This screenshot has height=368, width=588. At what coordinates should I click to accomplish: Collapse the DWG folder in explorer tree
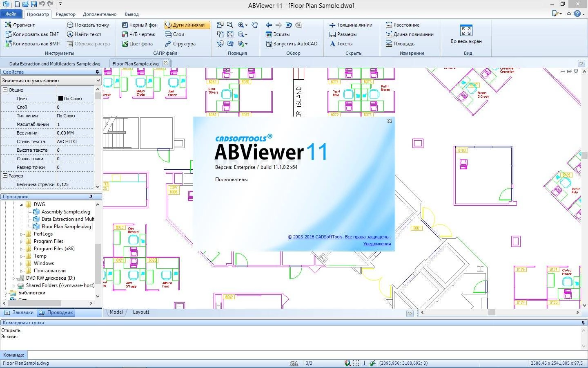coord(21,204)
